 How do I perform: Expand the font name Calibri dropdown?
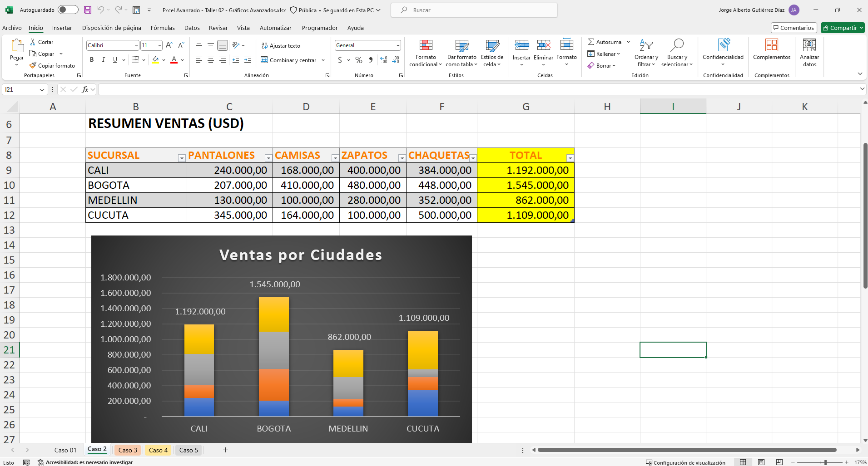tap(136, 45)
